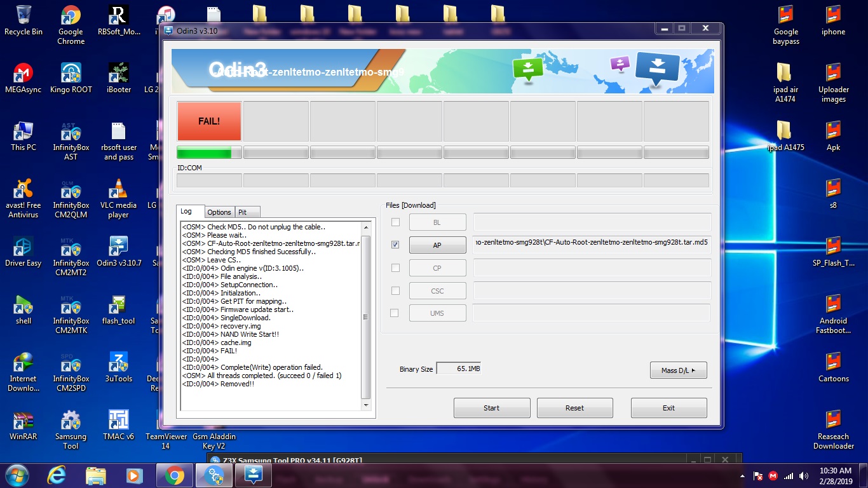Screen dimensions: 868x488
Task: Select the Android Fastboot desktop item
Action: tap(834, 314)
